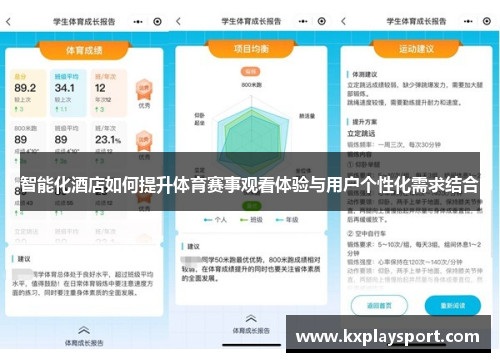The image size is (500, 362).
Task: Select the 体育成绩 orange header tab
Action: pyautogui.click(x=84, y=50)
